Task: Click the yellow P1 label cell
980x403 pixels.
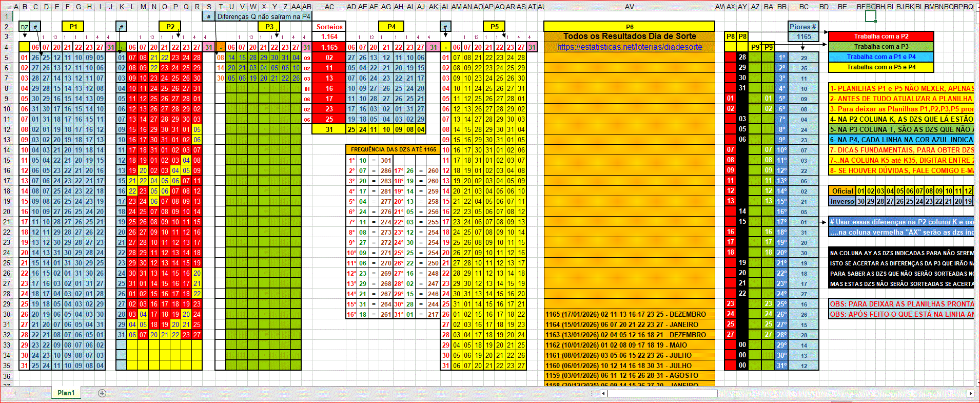Action: (73, 27)
